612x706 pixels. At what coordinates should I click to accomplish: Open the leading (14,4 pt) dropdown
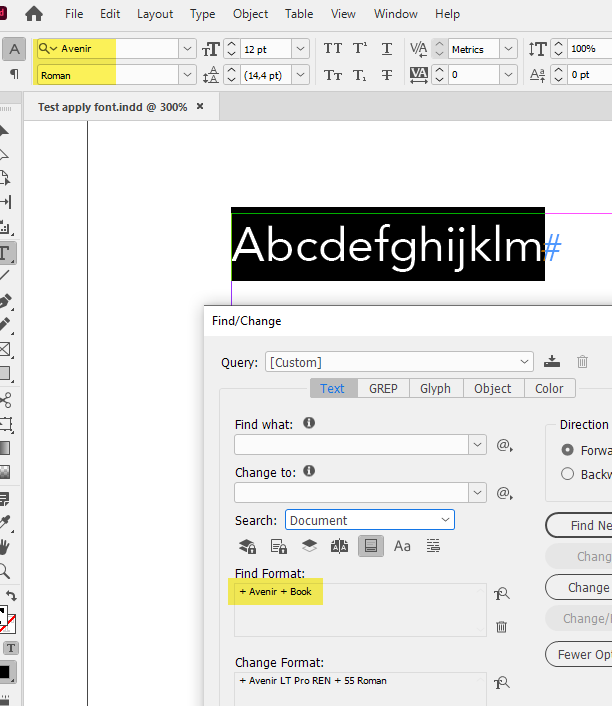[x=300, y=75]
